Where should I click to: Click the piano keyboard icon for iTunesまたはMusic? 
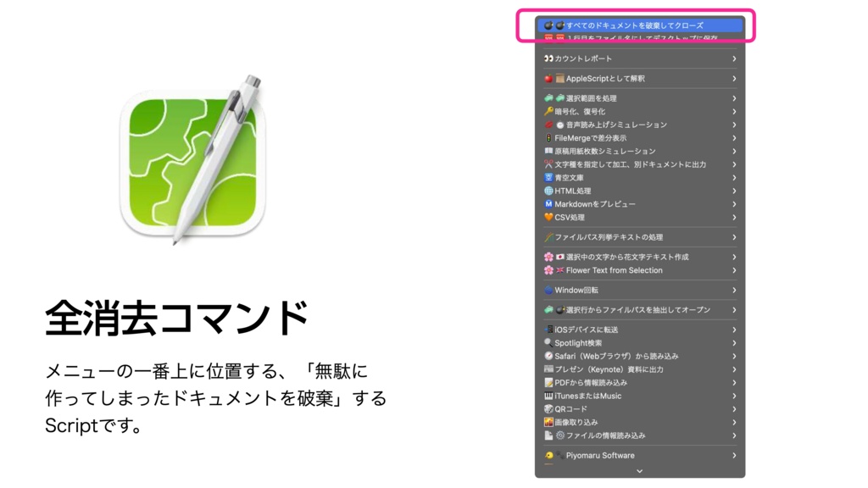tap(548, 396)
